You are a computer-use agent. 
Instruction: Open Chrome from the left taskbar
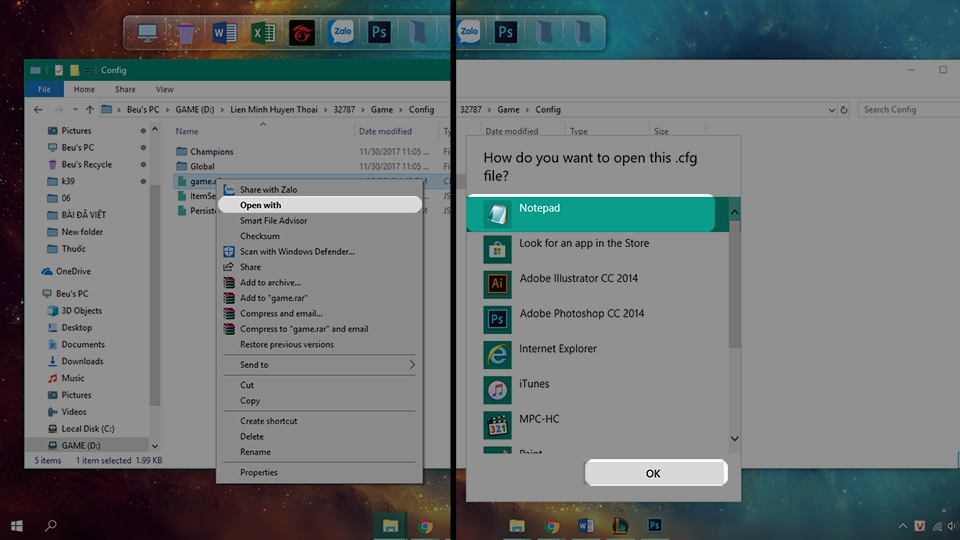(425, 526)
